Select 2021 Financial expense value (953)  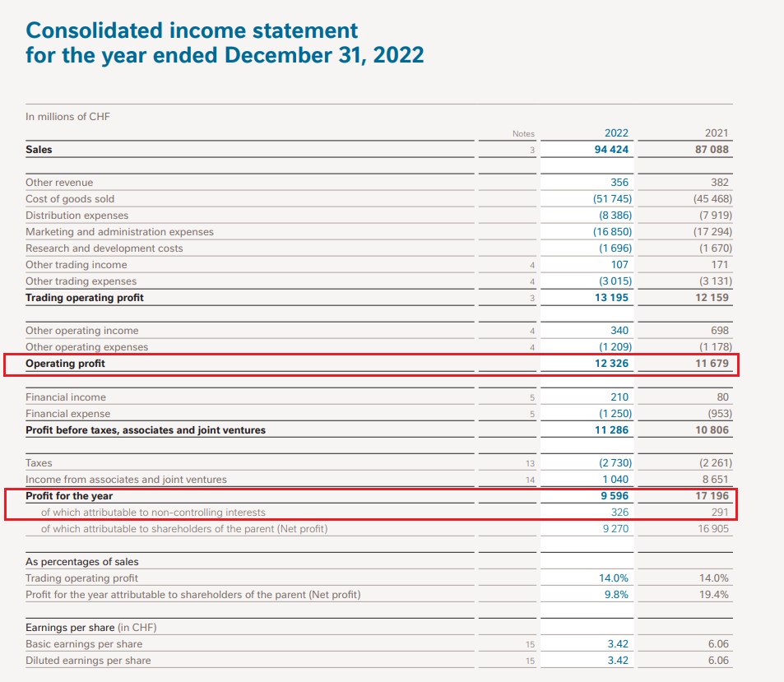714,414
